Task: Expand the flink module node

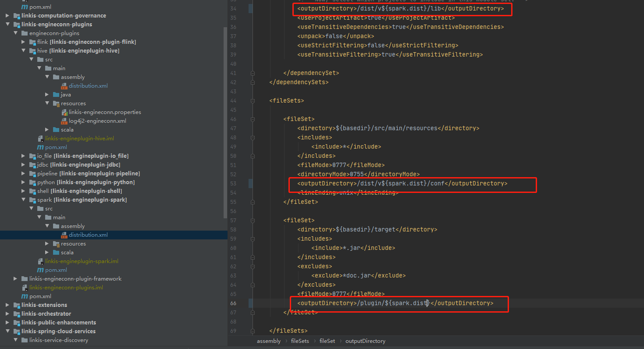Action: (x=23, y=42)
